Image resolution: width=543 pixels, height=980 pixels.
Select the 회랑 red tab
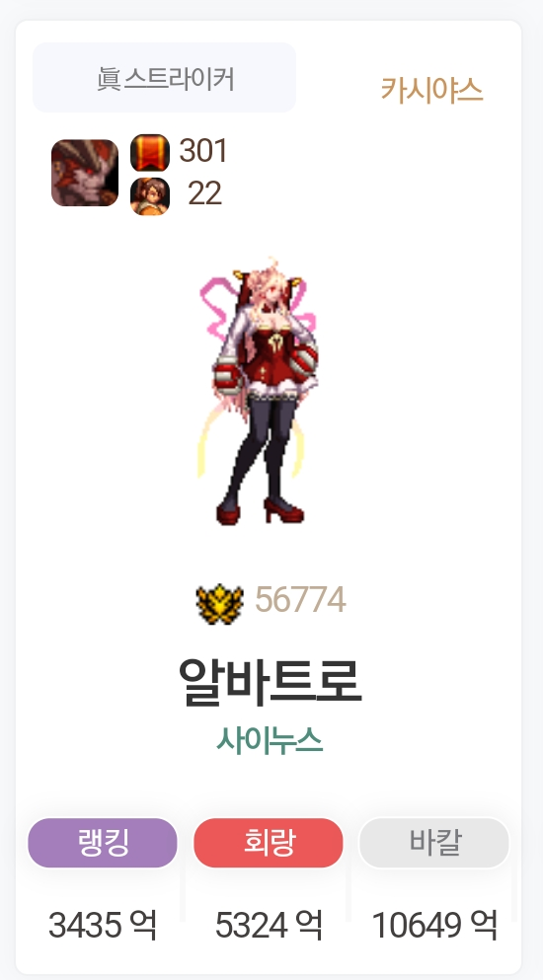pos(269,843)
